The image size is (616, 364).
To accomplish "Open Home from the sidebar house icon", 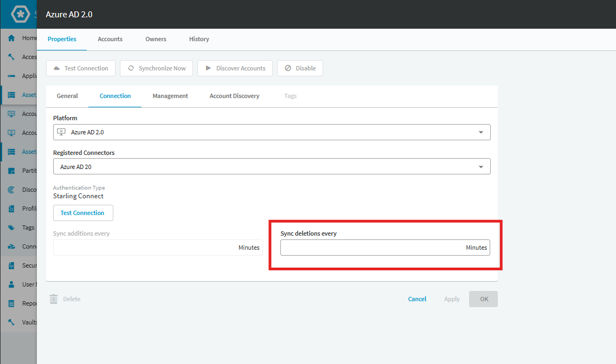I will [x=11, y=38].
